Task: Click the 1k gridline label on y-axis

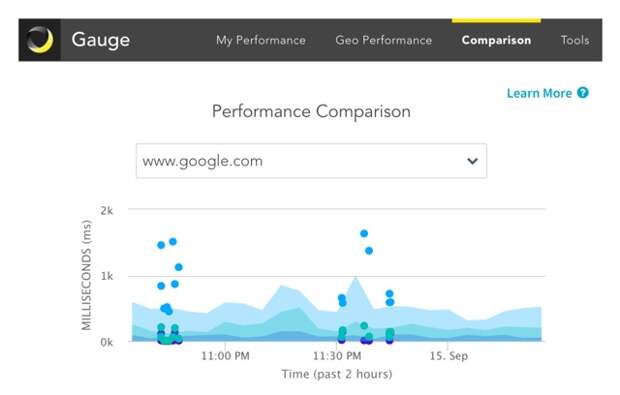Action: click(106, 276)
